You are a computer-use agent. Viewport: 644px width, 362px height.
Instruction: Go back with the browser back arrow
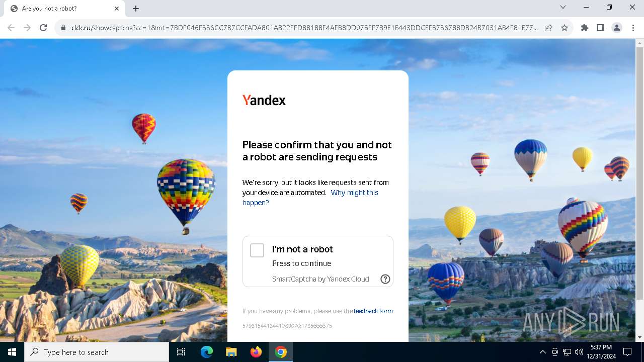[x=11, y=28]
